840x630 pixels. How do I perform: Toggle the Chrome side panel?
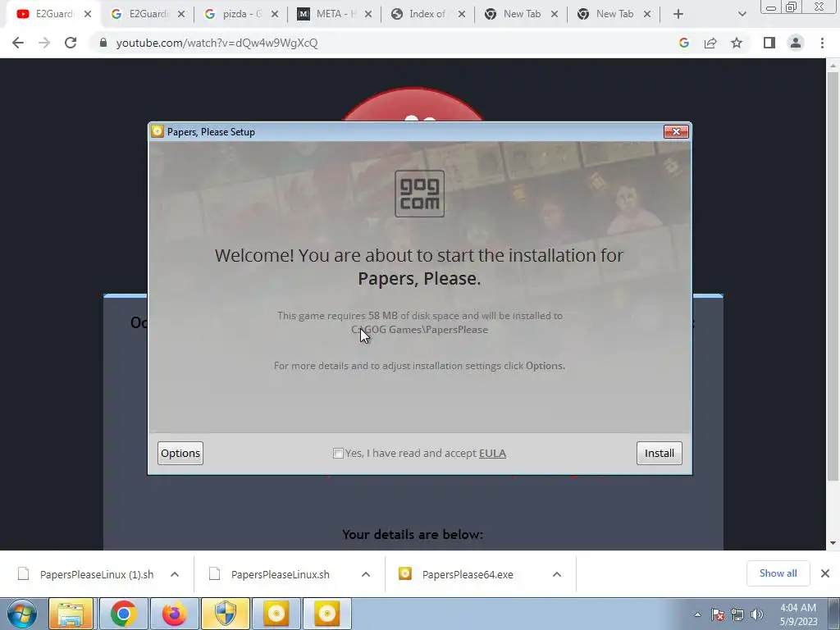pos(769,43)
